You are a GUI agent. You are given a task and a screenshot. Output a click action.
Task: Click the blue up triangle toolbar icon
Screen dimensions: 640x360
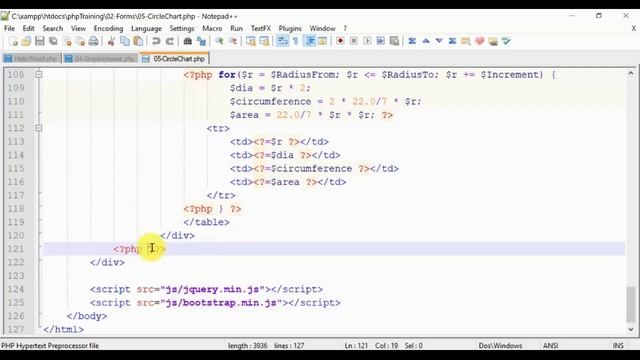(x=426, y=41)
